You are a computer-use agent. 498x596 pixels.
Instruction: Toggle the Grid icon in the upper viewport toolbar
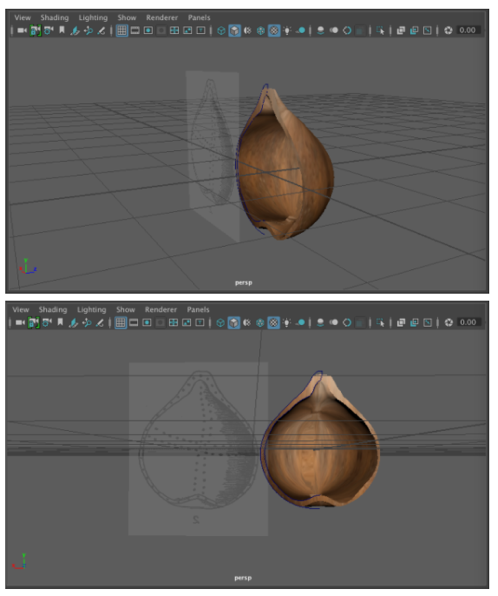click(x=122, y=30)
